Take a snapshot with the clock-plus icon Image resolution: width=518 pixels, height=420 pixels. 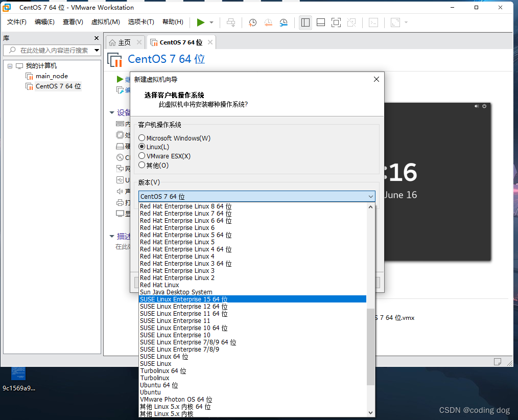[x=252, y=22]
